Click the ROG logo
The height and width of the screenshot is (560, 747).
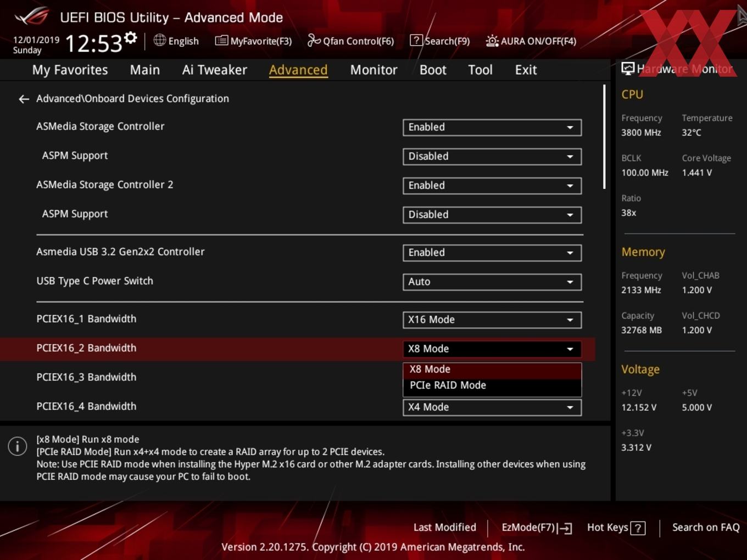32,16
